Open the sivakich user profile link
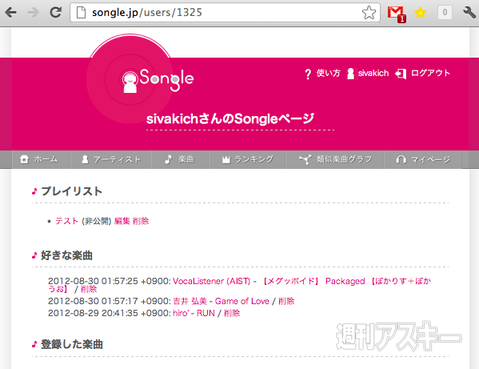The height and width of the screenshot is (369, 479). point(373,73)
